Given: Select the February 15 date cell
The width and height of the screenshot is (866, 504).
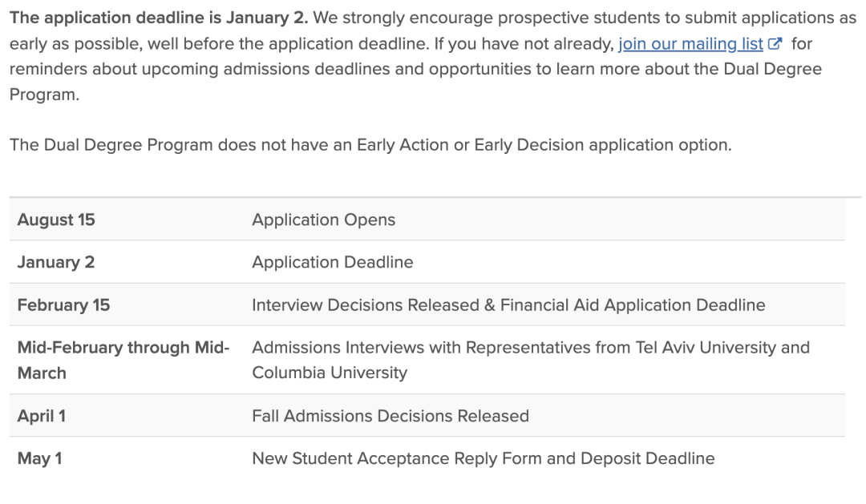Looking at the screenshot, I should pos(63,305).
